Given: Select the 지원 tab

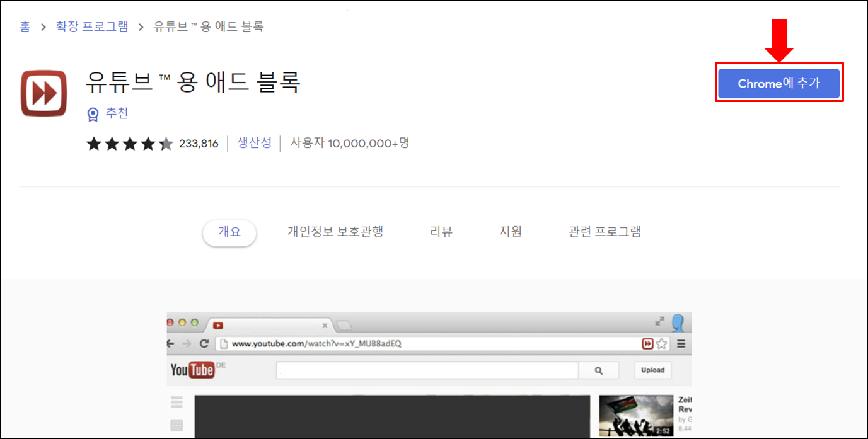Looking at the screenshot, I should point(511,231).
